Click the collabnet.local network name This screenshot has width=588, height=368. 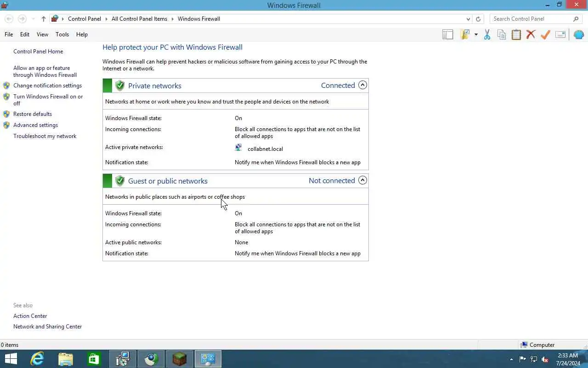[265, 149]
